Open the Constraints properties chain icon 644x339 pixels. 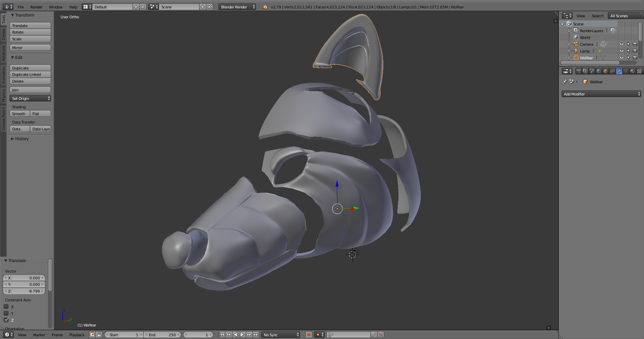612,71
